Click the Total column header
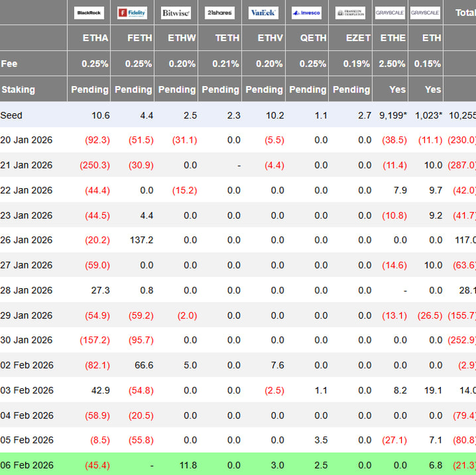This screenshot has width=476, height=475. pyautogui.click(x=464, y=13)
